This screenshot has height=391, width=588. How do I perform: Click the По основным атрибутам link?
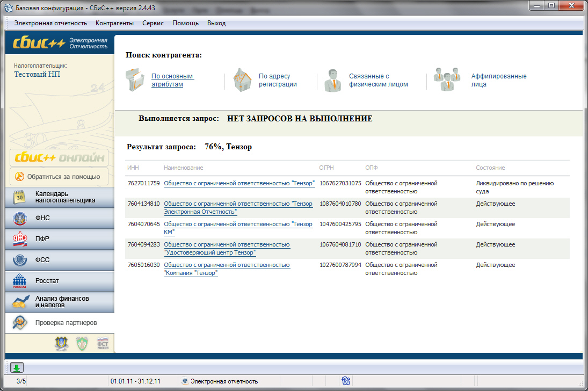(172, 80)
